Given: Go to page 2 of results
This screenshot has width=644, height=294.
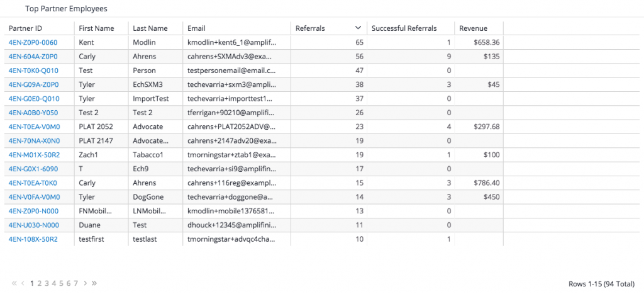Looking at the screenshot, I should click(x=40, y=283).
